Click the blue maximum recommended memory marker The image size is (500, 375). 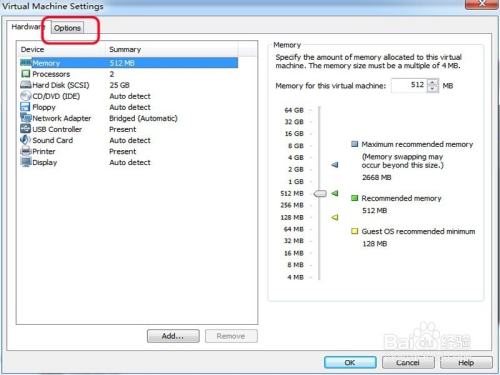(335, 165)
